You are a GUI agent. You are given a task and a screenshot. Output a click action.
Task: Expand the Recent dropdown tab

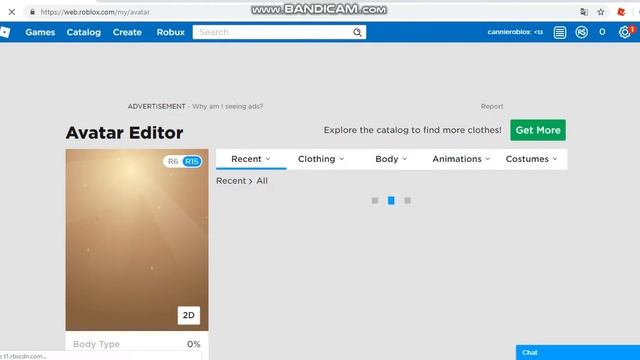(x=251, y=159)
